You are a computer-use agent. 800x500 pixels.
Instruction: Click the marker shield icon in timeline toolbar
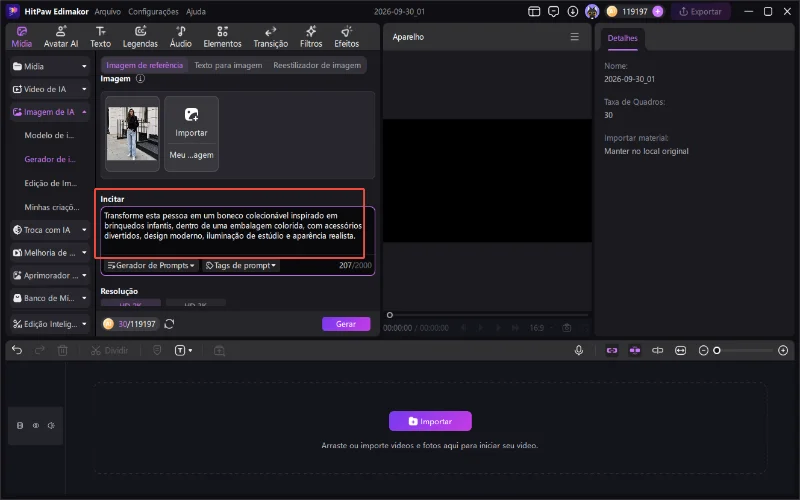point(157,351)
